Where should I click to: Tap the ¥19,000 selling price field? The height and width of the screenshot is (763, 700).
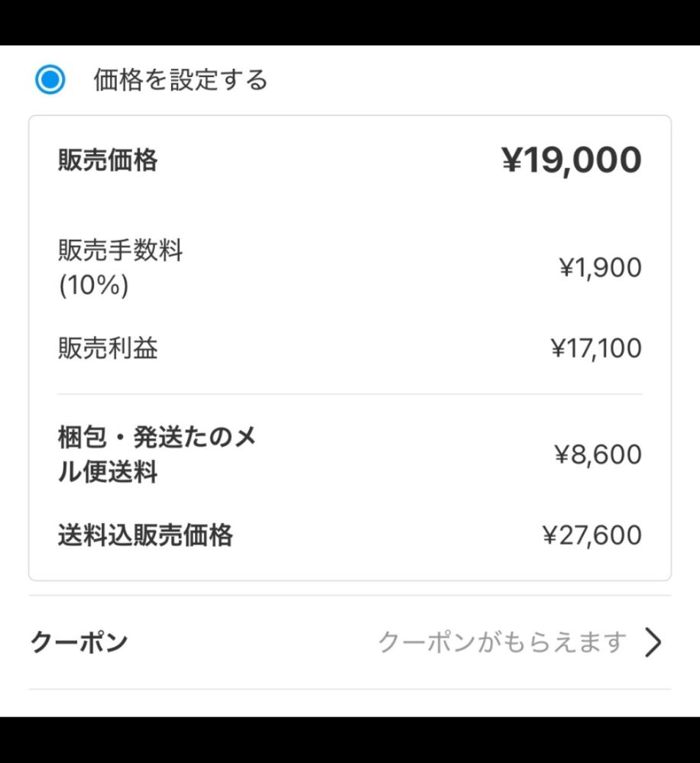(572, 160)
